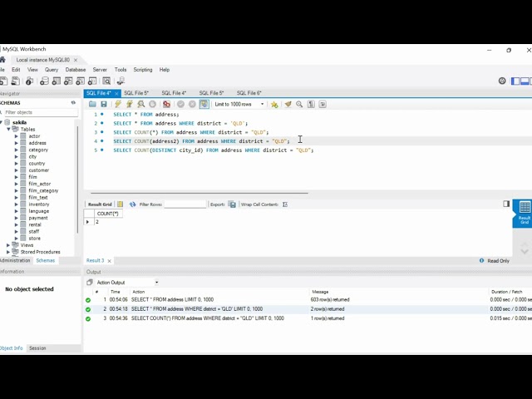This screenshot has width=532, height=399.
Task: Expand the address table node
Action: [16, 143]
